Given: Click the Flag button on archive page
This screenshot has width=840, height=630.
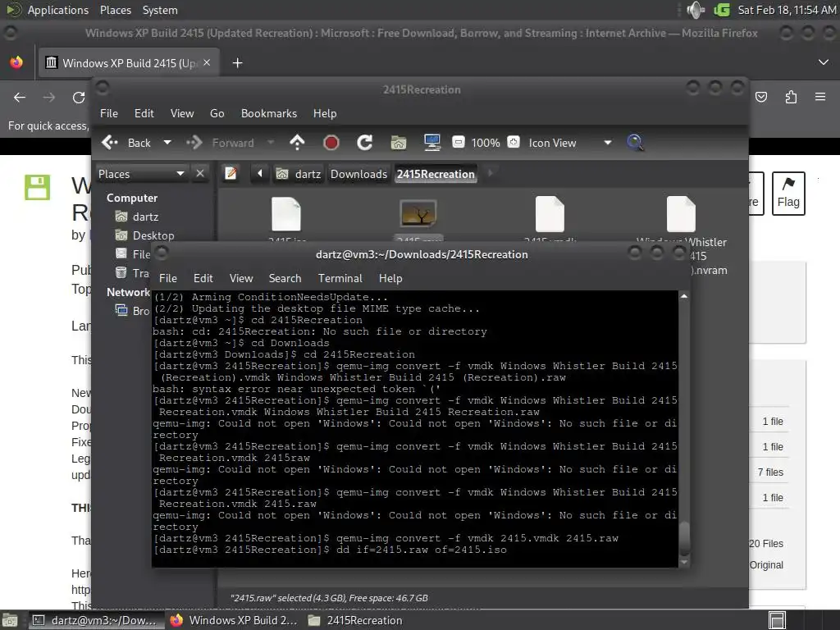Looking at the screenshot, I should coord(788,194).
